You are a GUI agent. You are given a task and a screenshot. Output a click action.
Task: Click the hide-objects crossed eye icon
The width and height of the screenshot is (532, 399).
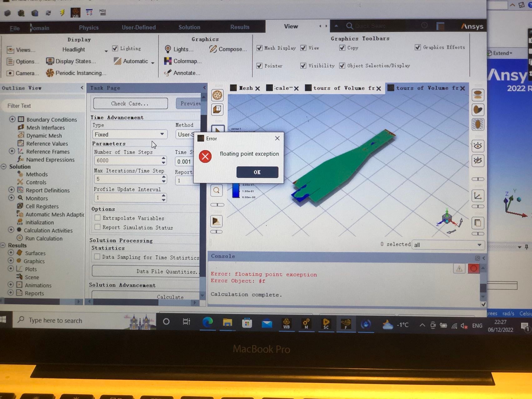[478, 161]
